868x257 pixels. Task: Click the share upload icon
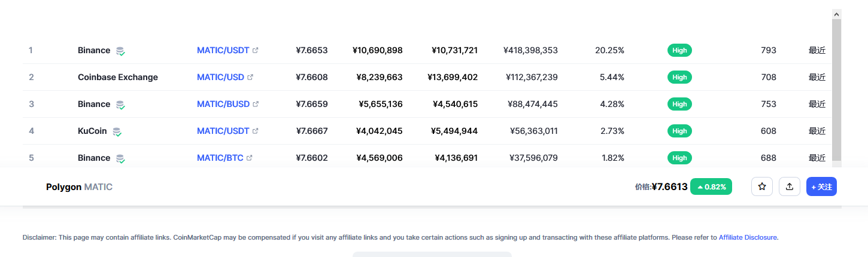[x=790, y=186]
